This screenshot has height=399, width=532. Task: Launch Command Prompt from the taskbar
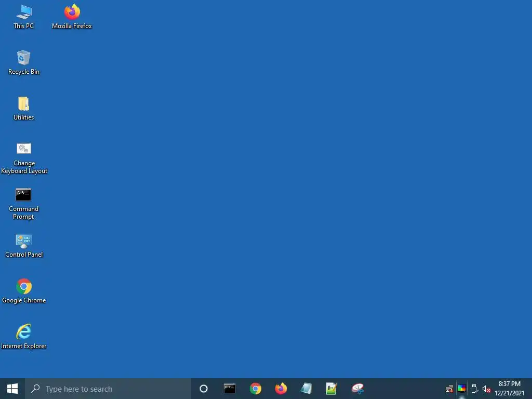tap(230, 389)
